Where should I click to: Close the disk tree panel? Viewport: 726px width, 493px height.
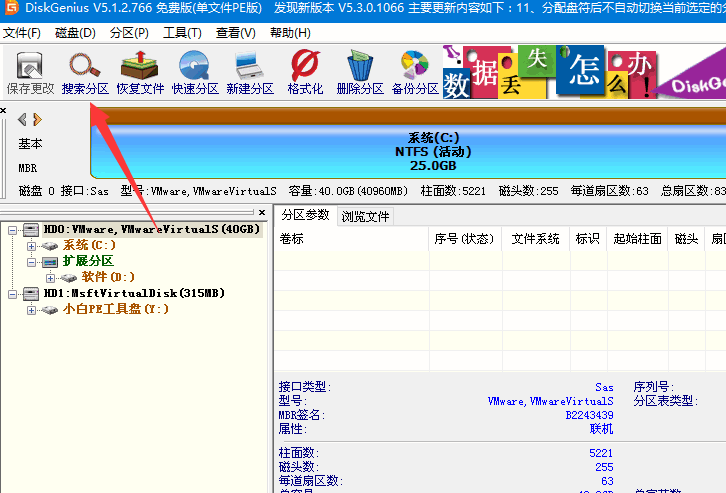click(262, 212)
